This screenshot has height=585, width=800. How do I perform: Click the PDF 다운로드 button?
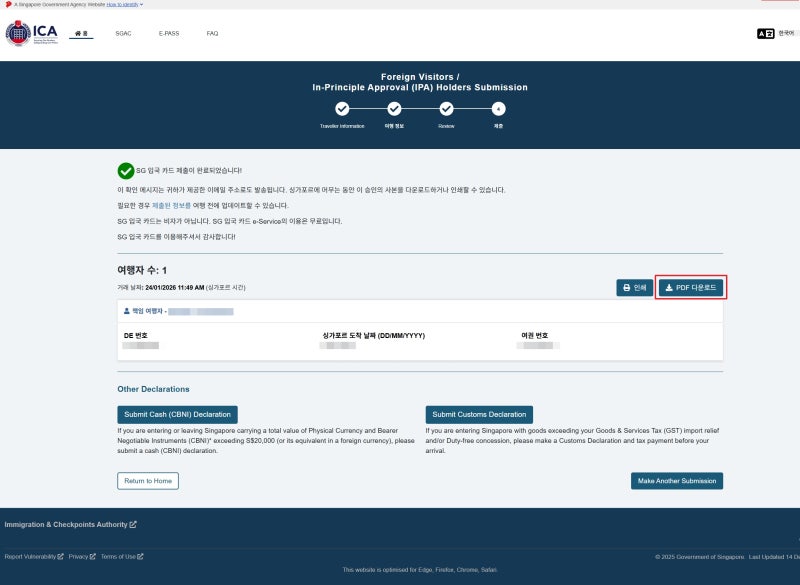691,288
